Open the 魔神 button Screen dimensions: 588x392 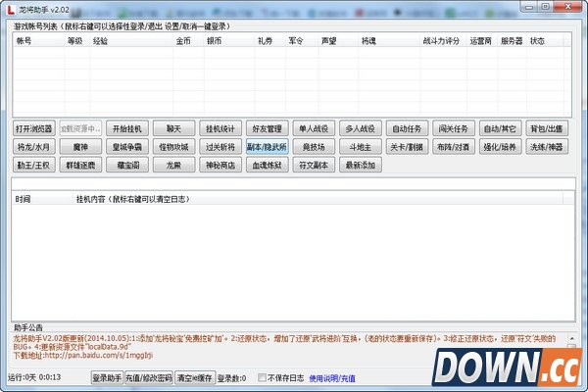point(80,147)
